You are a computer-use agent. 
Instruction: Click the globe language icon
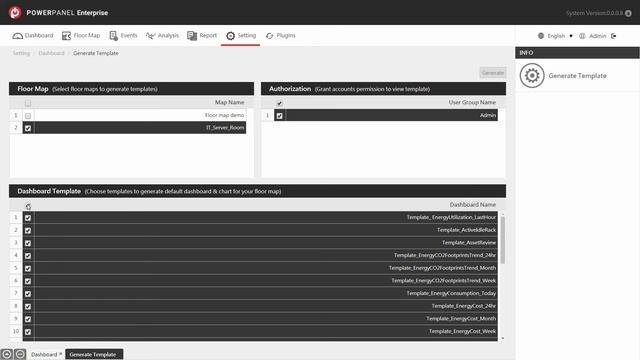(541, 36)
